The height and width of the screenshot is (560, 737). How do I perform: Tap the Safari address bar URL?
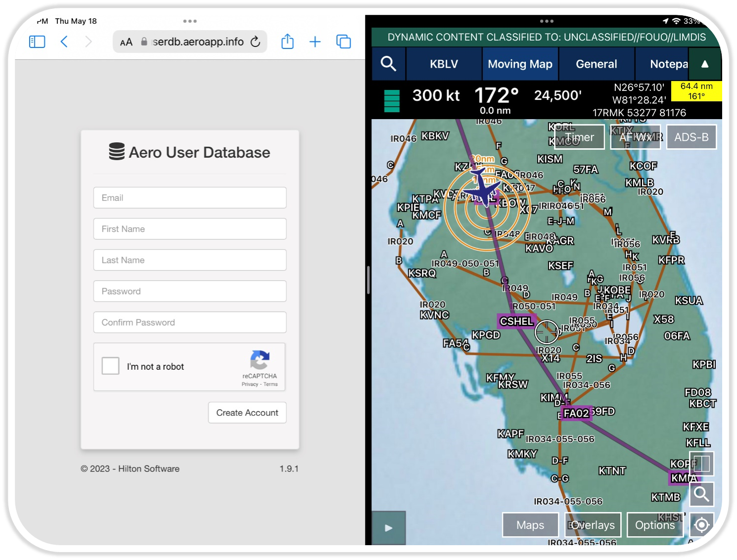point(198,42)
